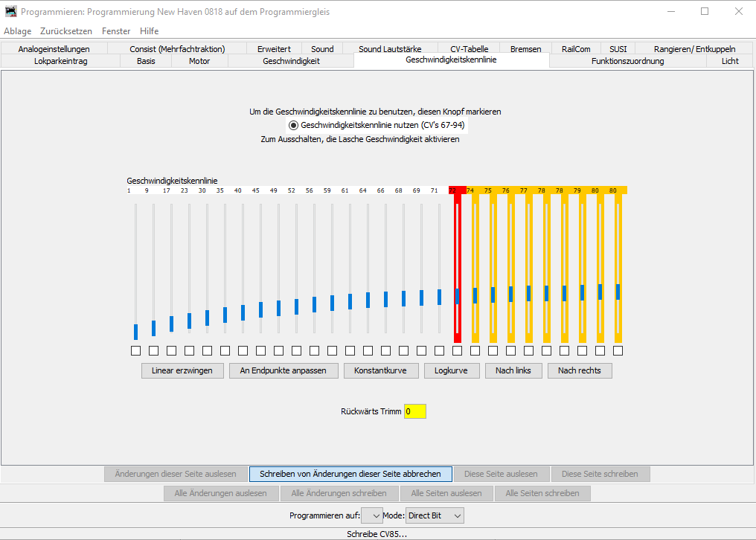
Task: Click the JMRI app icon in title bar
Action: (10, 12)
